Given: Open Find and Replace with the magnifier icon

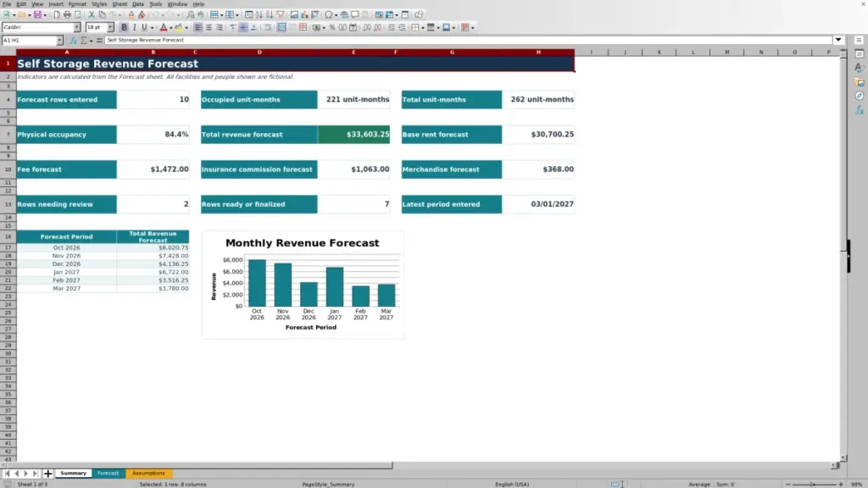Looking at the screenshot, I should coord(191,14).
